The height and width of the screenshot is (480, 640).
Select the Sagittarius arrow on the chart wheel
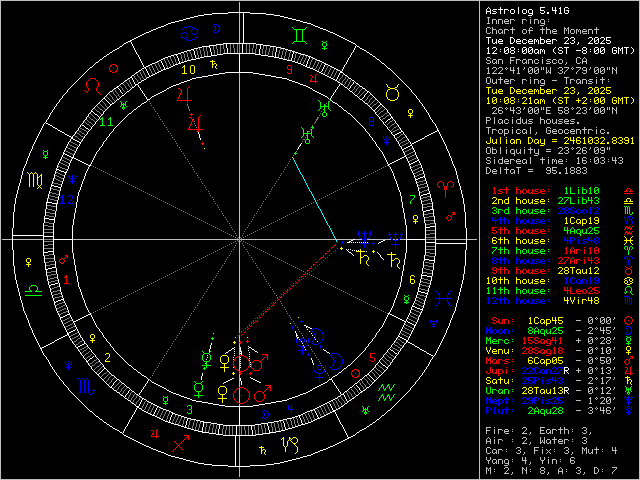pos(181,439)
